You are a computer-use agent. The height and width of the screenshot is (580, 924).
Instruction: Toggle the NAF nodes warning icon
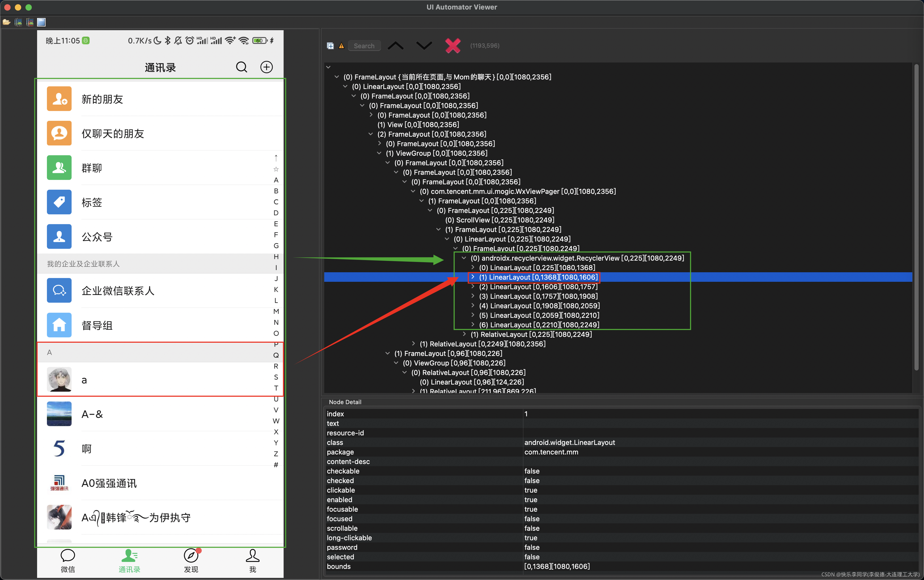pyautogui.click(x=341, y=46)
